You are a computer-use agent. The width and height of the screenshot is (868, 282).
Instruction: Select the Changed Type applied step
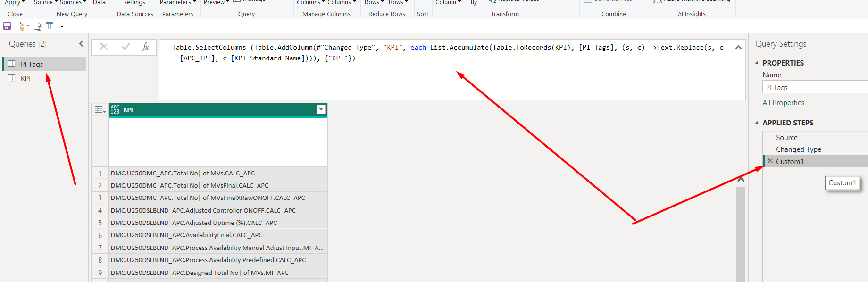(816, 149)
